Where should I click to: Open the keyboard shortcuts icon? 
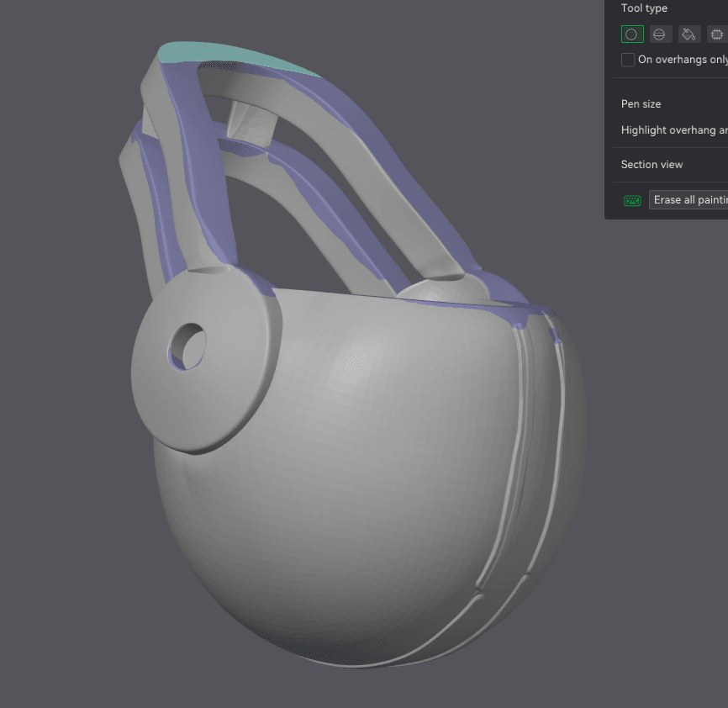pyautogui.click(x=632, y=201)
